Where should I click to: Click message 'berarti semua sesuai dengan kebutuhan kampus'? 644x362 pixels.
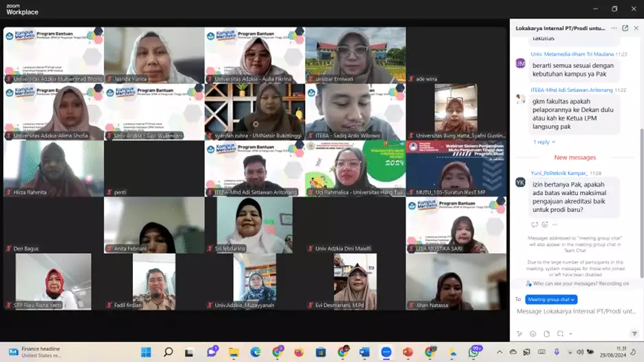point(573,70)
